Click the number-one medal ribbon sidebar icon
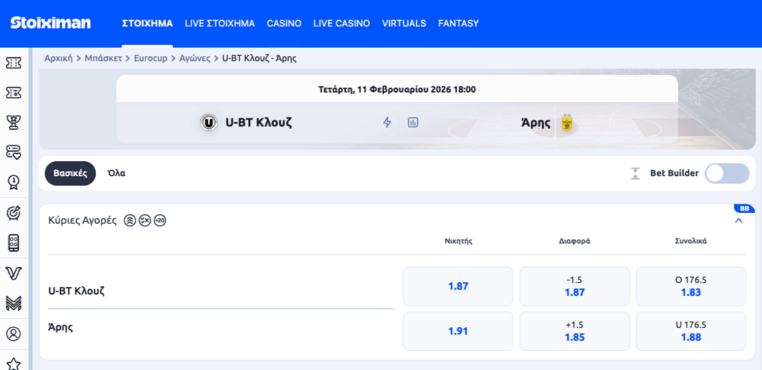The width and height of the screenshot is (762, 370). pyautogui.click(x=14, y=182)
